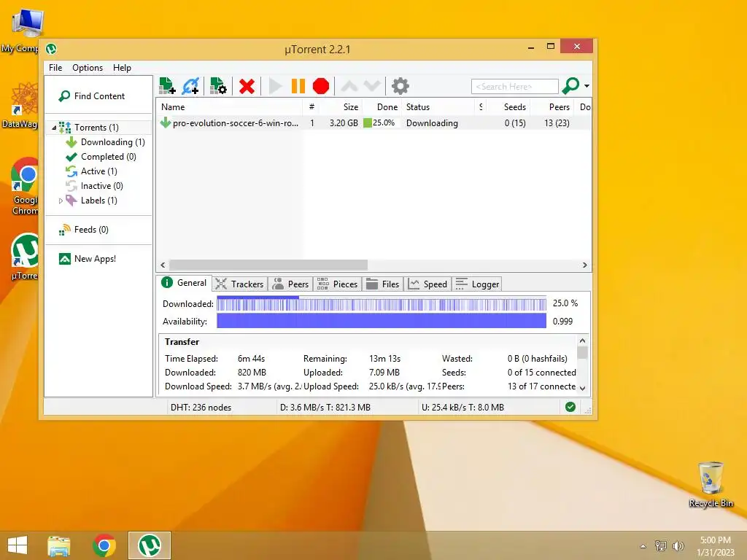This screenshot has width=747, height=560.
Task: Click the Availability bar
Action: (382, 321)
